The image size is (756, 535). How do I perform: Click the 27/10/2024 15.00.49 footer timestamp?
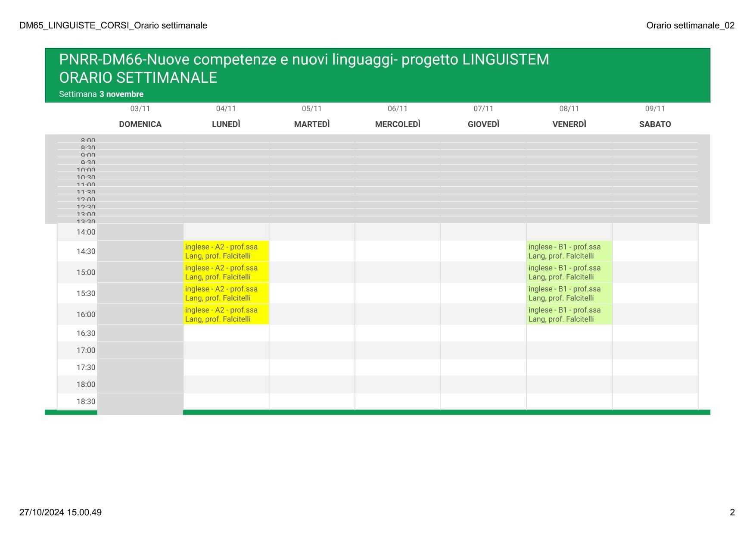pyautogui.click(x=60, y=512)
